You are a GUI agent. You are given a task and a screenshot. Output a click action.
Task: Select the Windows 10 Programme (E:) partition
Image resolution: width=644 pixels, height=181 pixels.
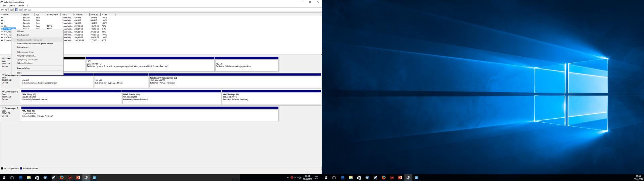click(x=235, y=81)
